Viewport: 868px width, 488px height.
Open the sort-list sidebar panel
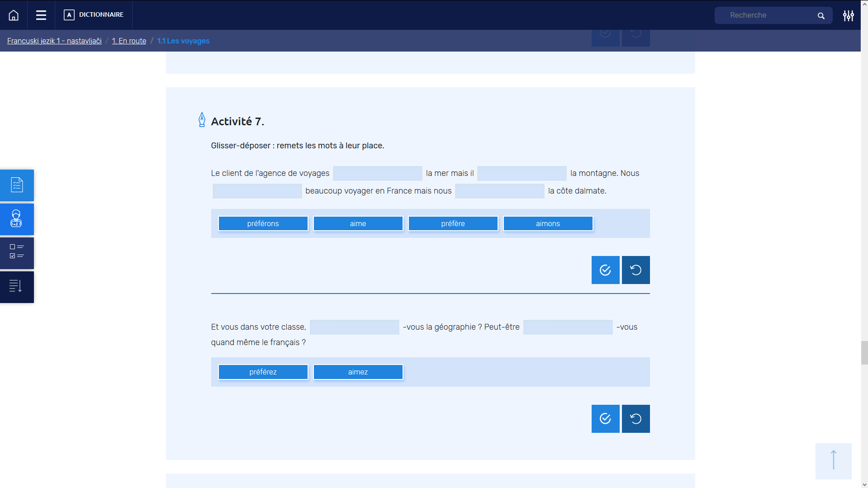tap(17, 287)
